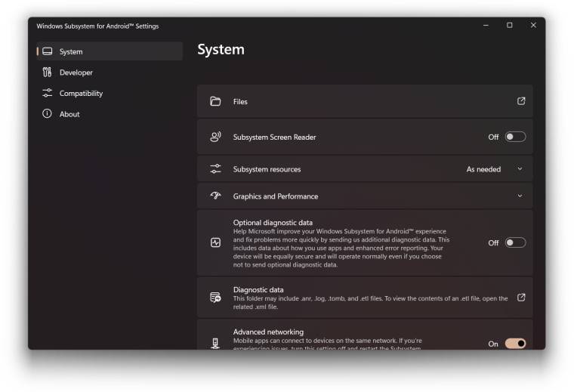
Task: Click the Diagnostic data document icon
Action: (215, 297)
